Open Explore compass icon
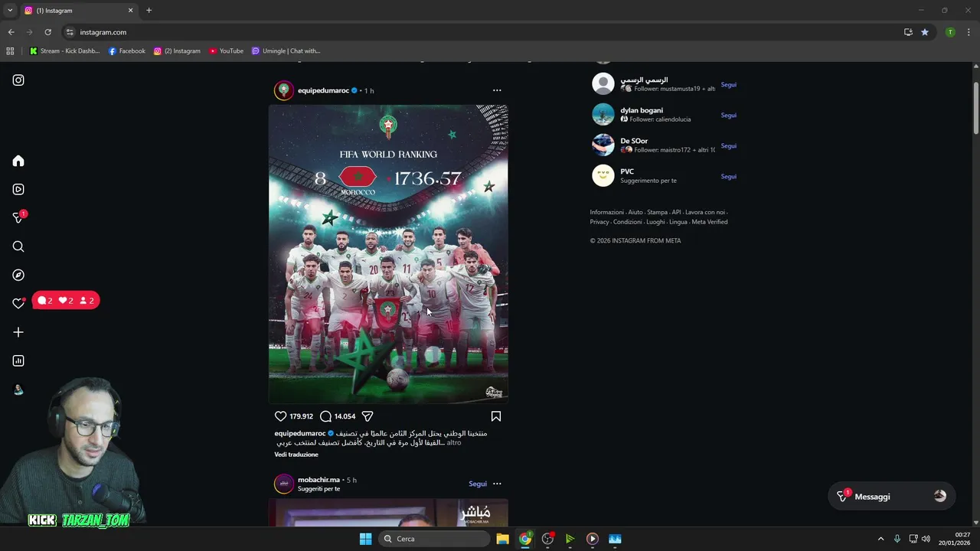 click(x=18, y=275)
